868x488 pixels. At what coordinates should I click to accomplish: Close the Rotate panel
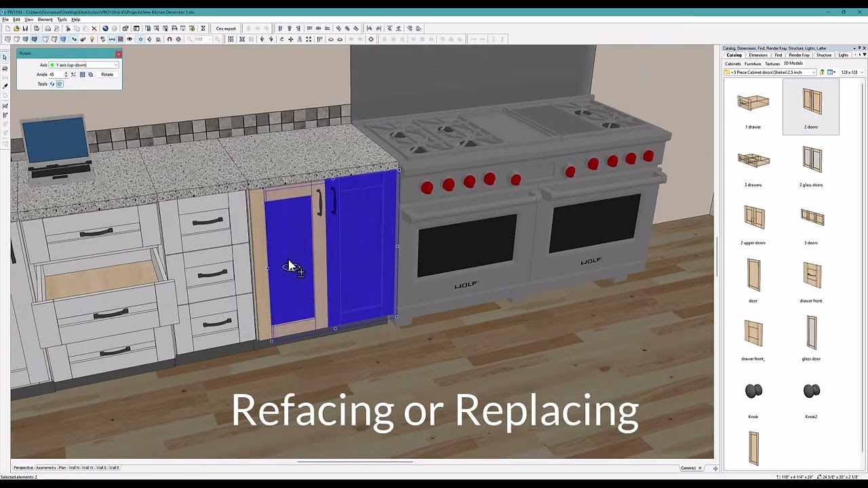119,54
